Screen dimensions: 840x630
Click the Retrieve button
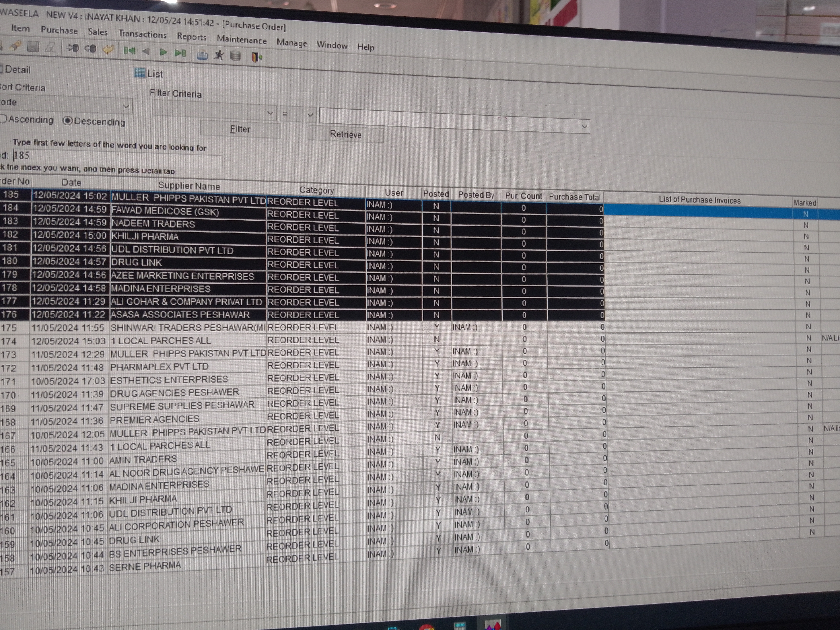[345, 134]
